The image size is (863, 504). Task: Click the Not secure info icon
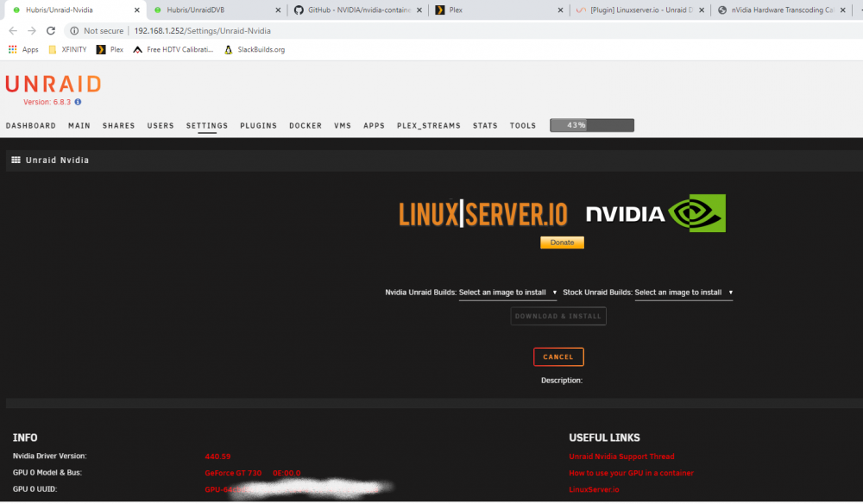tap(74, 31)
